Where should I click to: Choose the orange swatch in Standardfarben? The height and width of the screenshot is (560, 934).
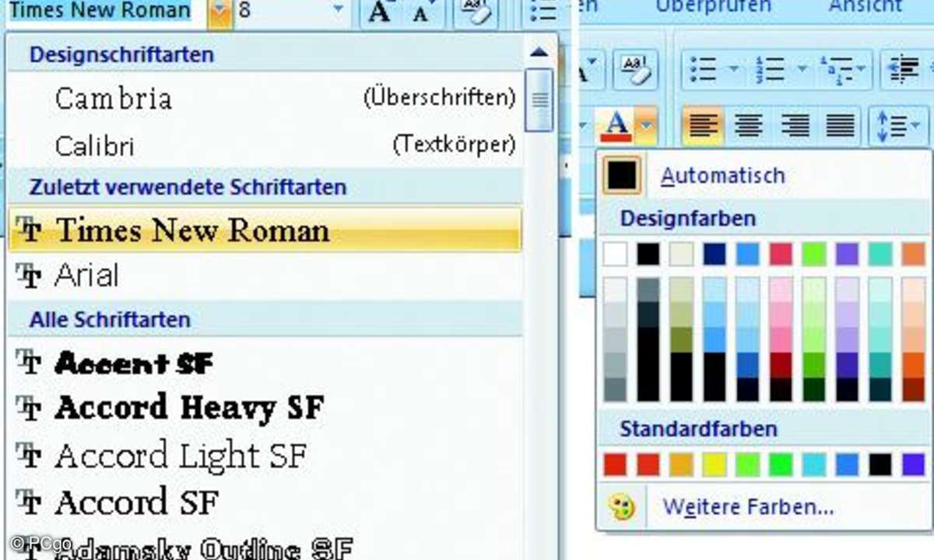click(681, 464)
